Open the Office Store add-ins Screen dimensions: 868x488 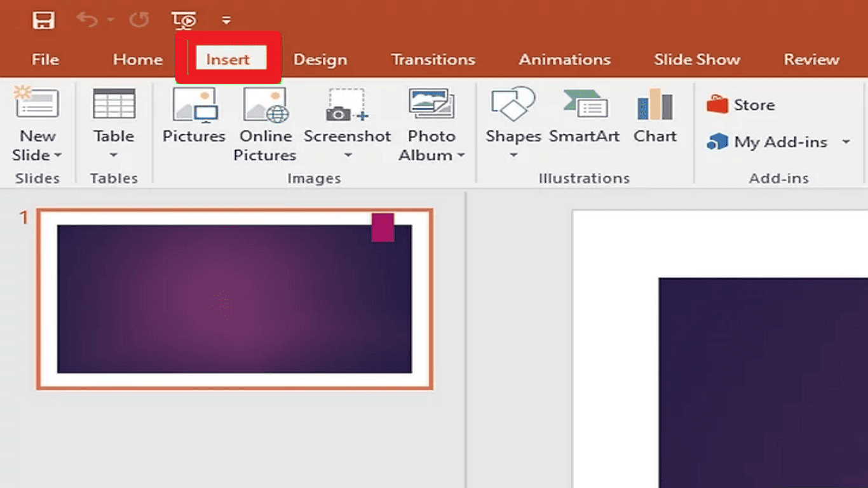click(741, 105)
